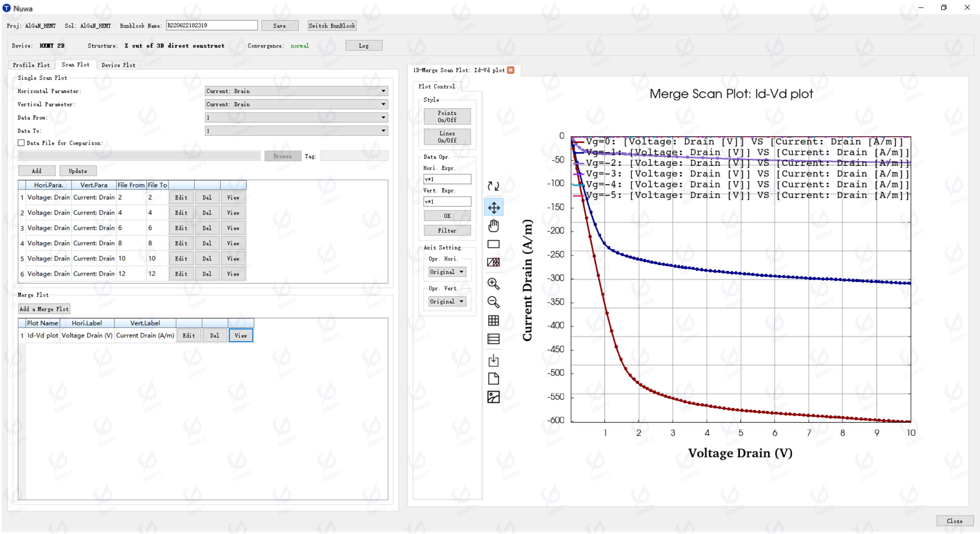Close the Id-Vd plot tab
The height and width of the screenshot is (534, 980).
click(x=511, y=70)
